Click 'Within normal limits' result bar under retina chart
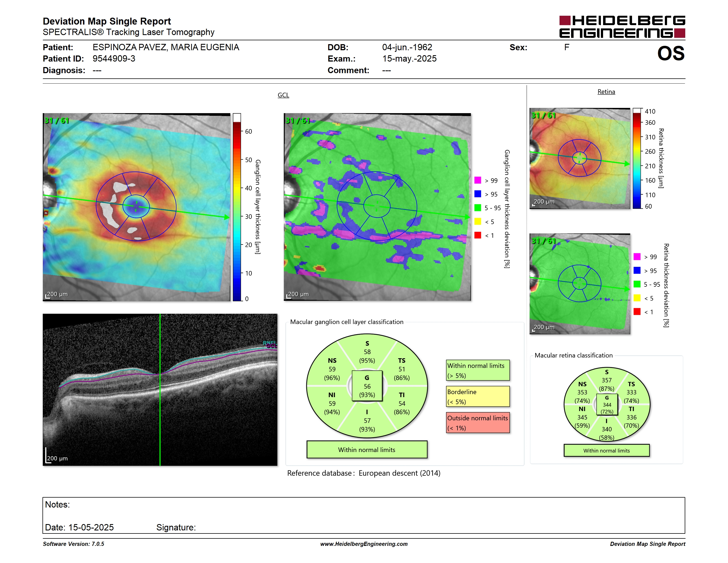728x563 pixels. [x=607, y=450]
